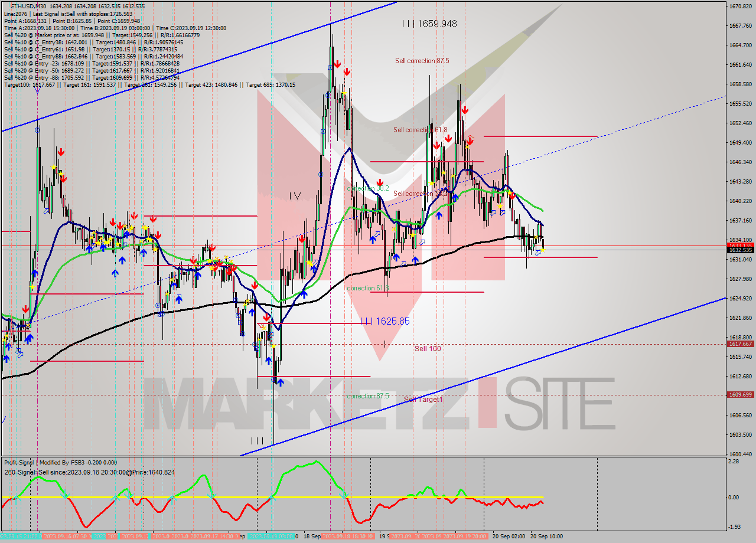Click the '260-Signal=Sell since:2023.09.18 20:30:00' text
Screen dimensions: 756x543
click(x=89, y=472)
